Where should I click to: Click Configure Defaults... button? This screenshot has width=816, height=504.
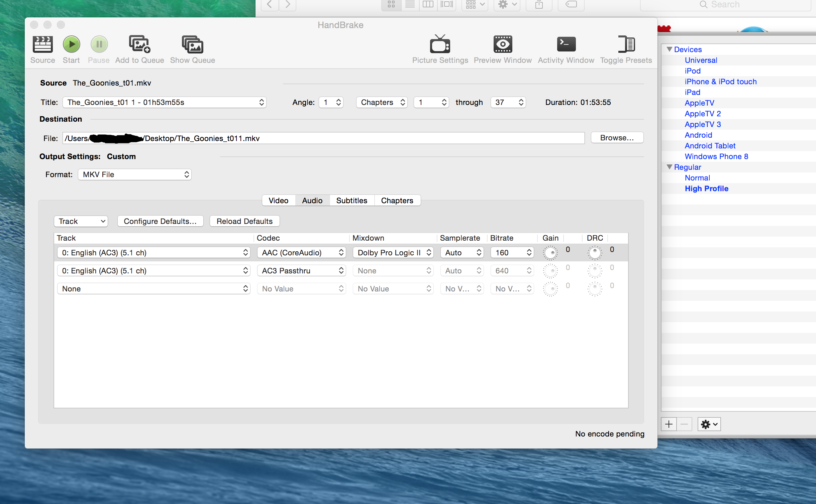pyautogui.click(x=160, y=221)
